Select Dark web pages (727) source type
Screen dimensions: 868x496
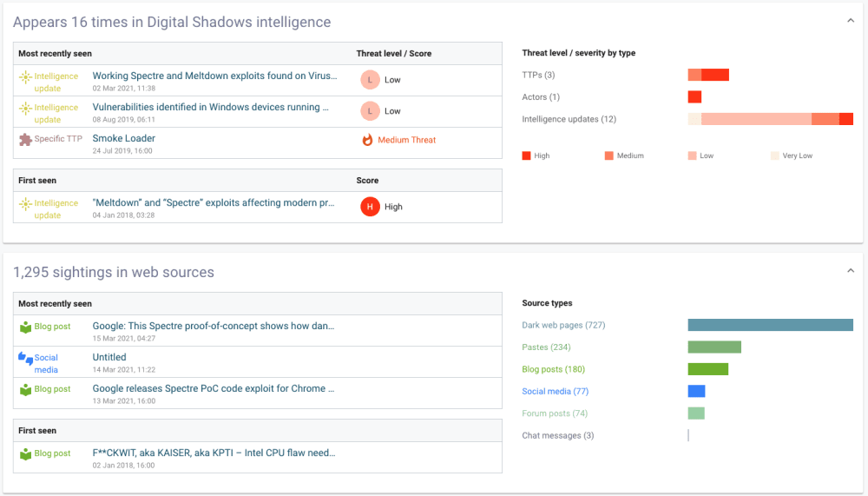[x=563, y=325]
